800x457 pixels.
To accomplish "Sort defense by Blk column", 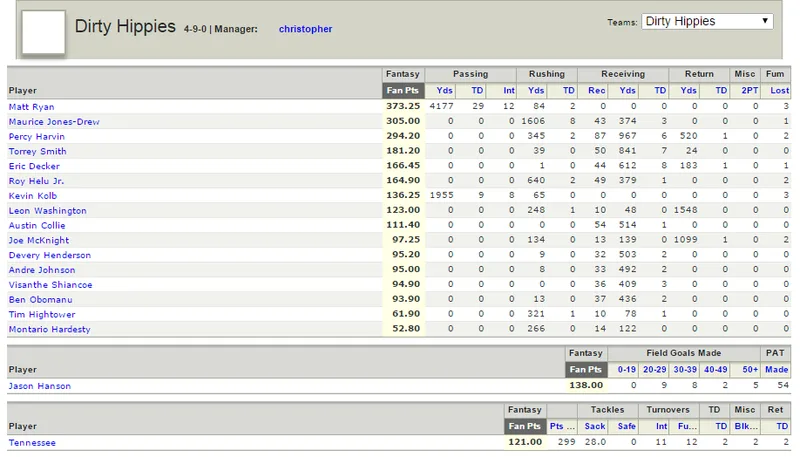I will (x=746, y=426).
